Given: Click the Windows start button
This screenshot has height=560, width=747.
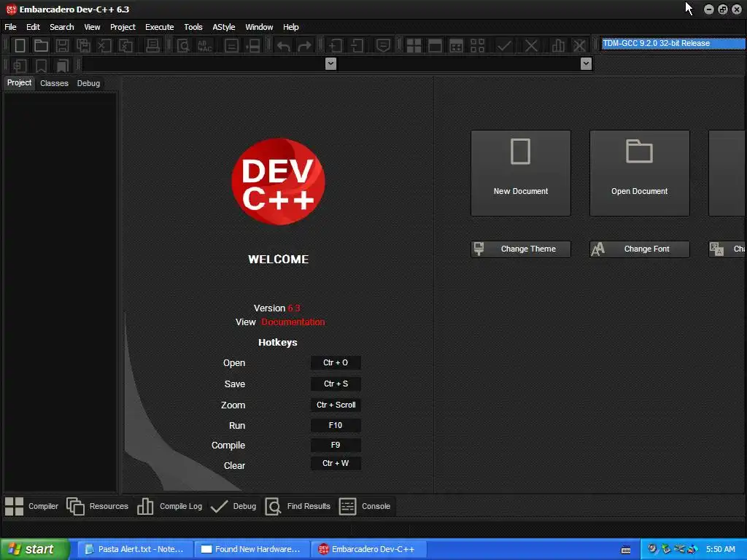Looking at the screenshot, I should 34,550.
